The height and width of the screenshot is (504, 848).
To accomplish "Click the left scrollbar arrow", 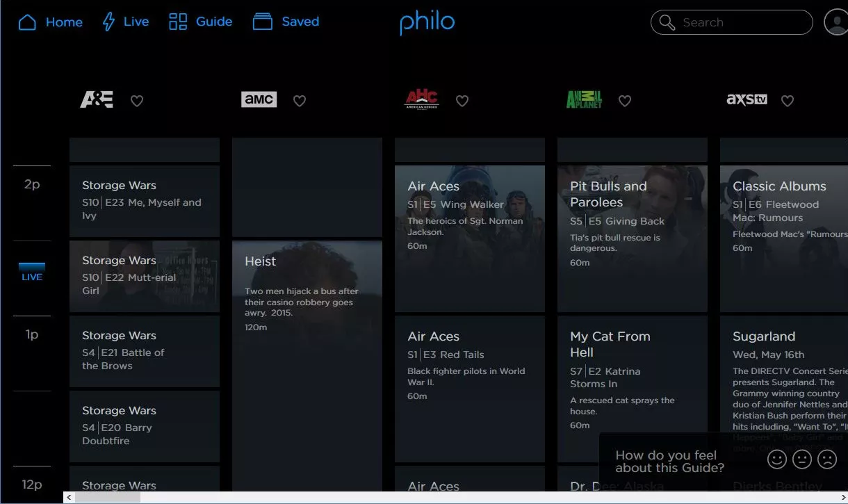I will pos(69,498).
